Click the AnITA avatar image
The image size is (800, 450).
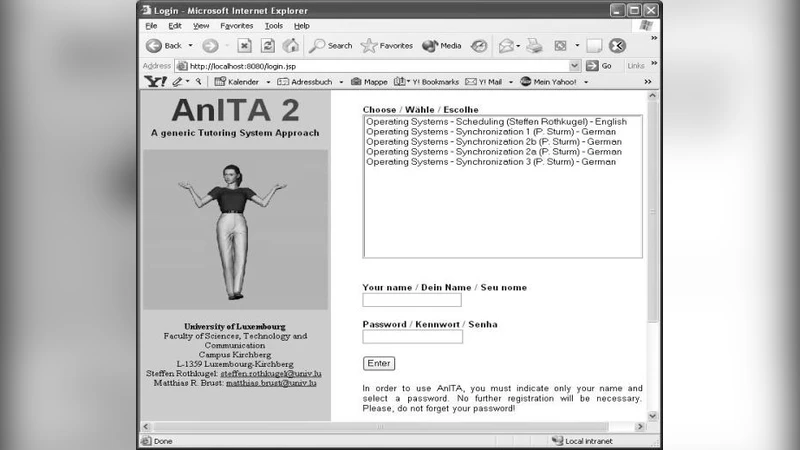click(235, 230)
